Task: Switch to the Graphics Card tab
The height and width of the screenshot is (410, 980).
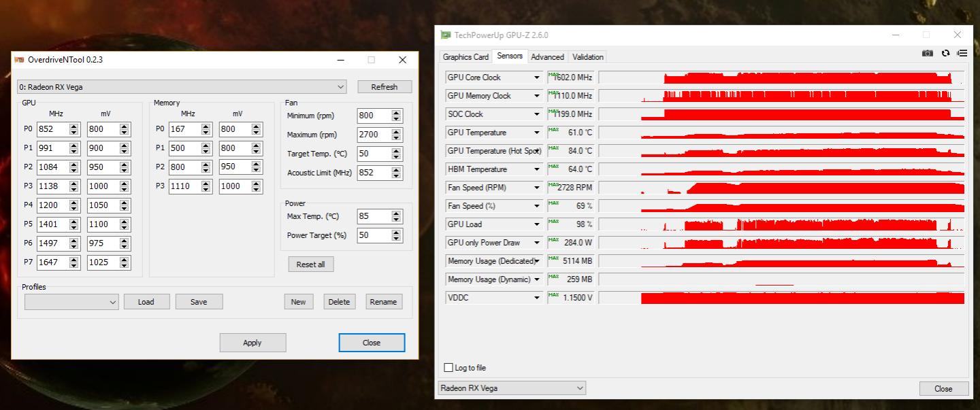Action: 465,57
